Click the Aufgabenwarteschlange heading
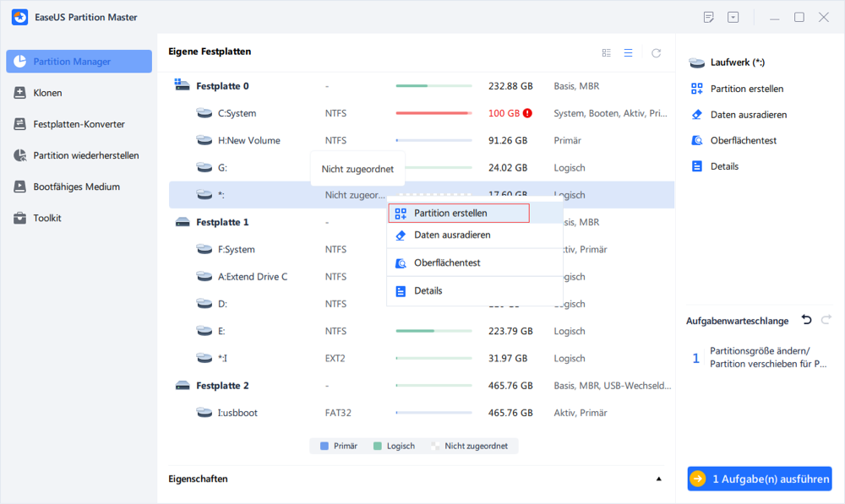The image size is (845, 504). (737, 321)
